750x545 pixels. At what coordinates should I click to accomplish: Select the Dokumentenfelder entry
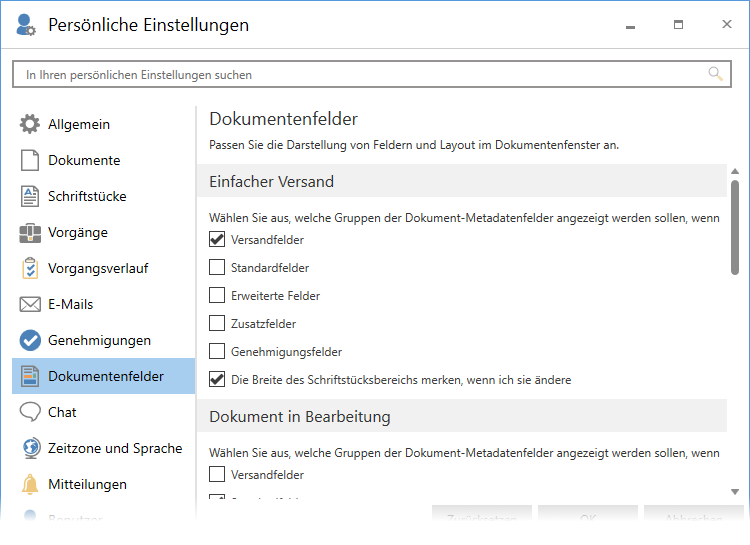click(x=103, y=376)
